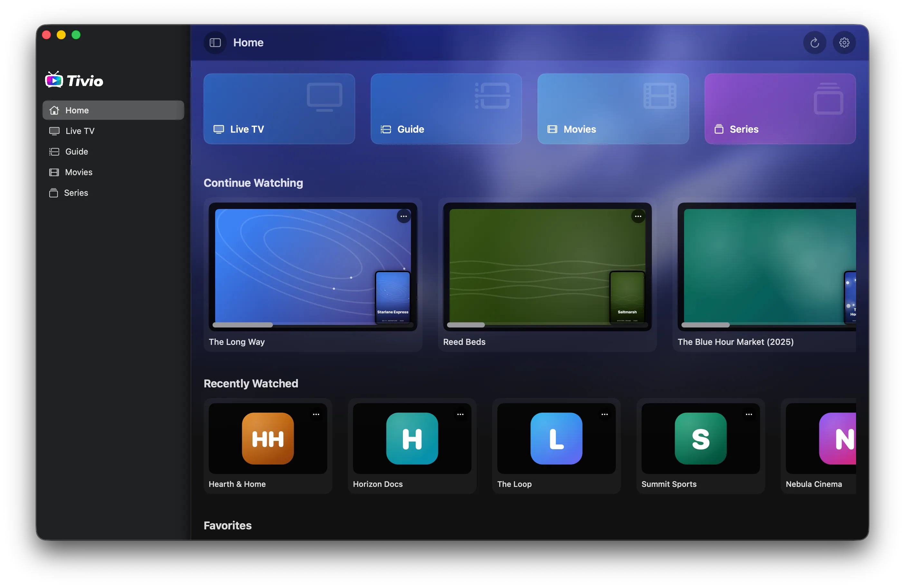Click The Long Way title text
The image size is (905, 588).
pos(236,342)
